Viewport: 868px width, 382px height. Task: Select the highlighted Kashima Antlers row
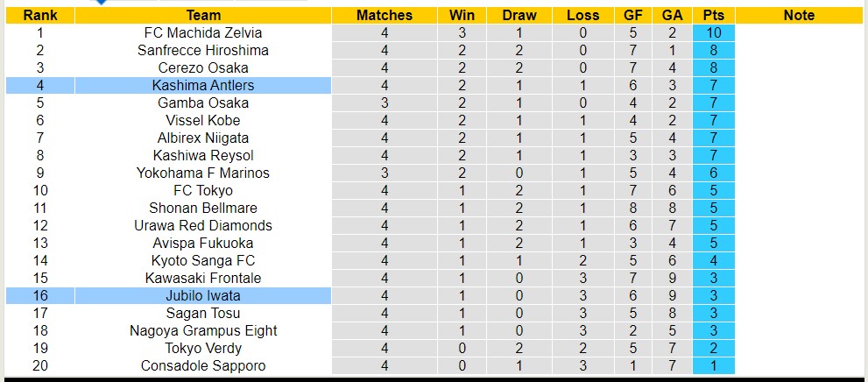(203, 85)
